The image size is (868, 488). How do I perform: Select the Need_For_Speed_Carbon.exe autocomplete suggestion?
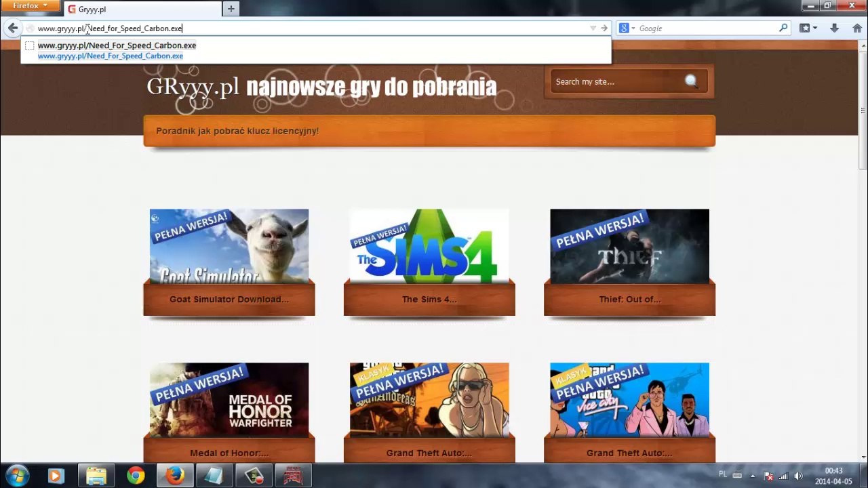pos(316,50)
